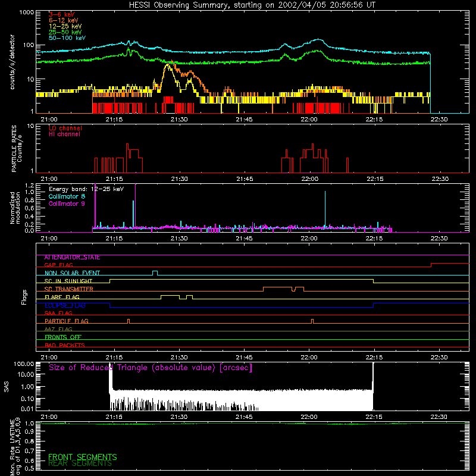476x476 pixels.
Task: Click the BAD_PACKETS flag label
Action: coord(65,346)
